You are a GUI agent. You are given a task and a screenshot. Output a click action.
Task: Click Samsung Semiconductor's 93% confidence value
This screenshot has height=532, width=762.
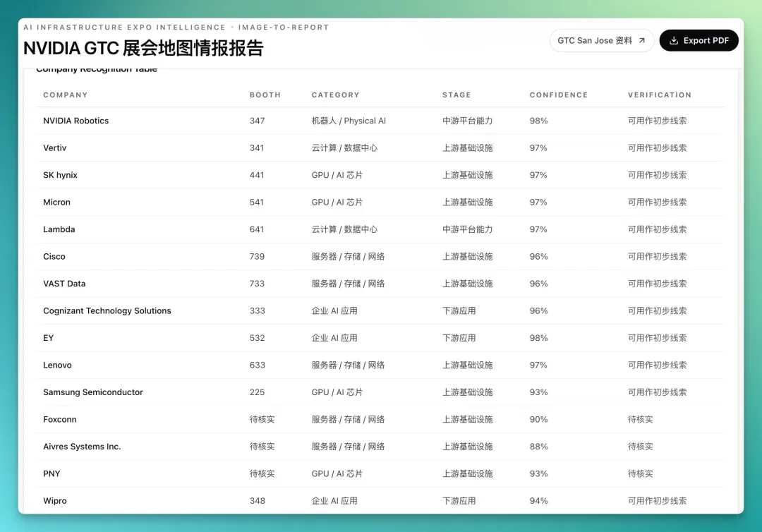click(538, 392)
